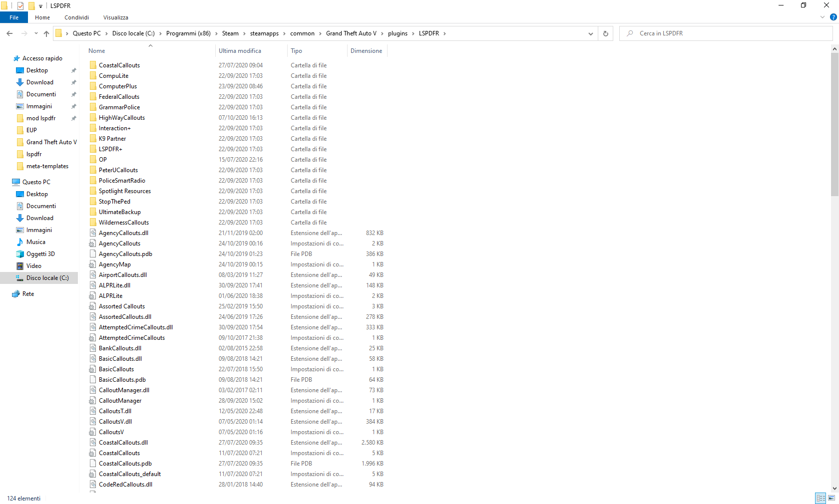Viewport: 839px width, 504px height.
Task: Open the recent locations dropdown arrow
Action: coord(36,33)
